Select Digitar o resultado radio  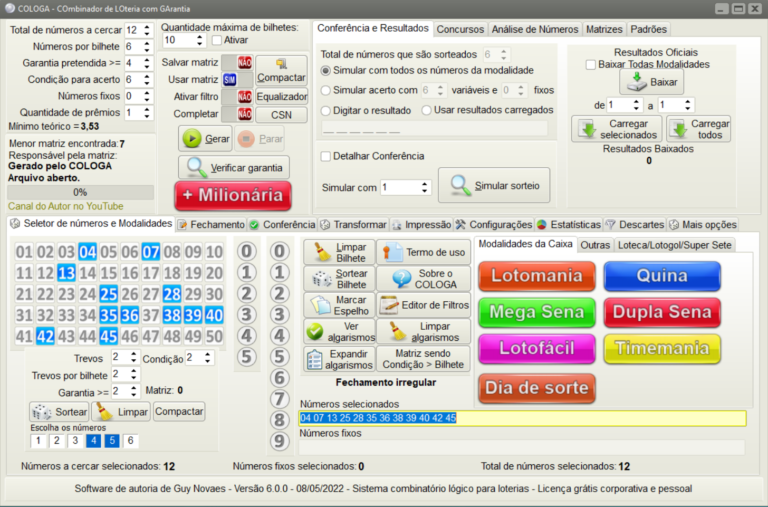(x=326, y=111)
